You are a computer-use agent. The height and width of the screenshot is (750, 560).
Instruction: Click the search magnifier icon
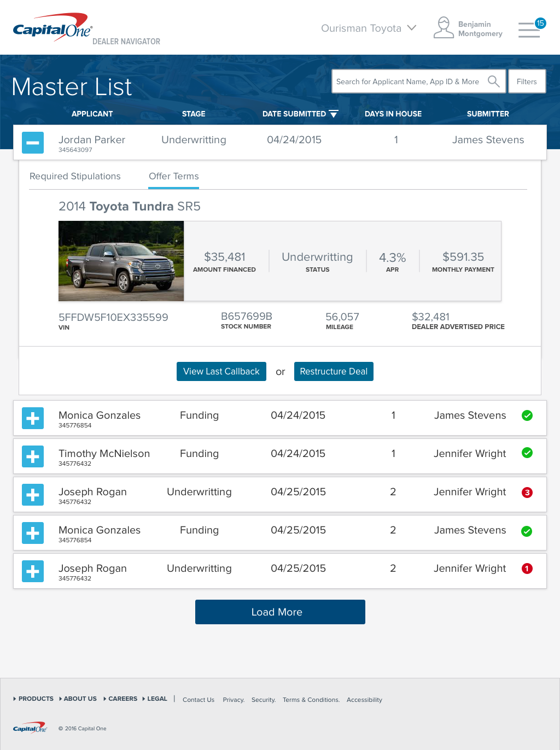pyautogui.click(x=493, y=81)
